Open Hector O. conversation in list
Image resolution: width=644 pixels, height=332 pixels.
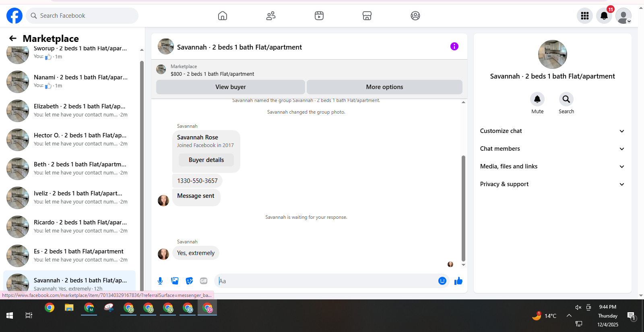tap(69, 140)
